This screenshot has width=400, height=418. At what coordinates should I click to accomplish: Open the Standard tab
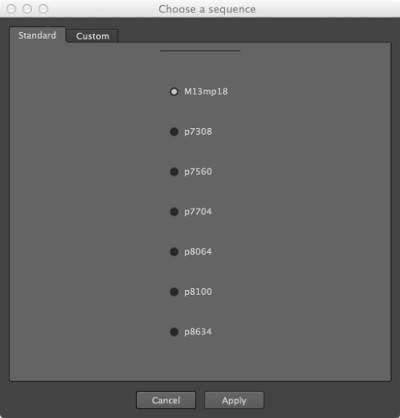click(x=37, y=35)
